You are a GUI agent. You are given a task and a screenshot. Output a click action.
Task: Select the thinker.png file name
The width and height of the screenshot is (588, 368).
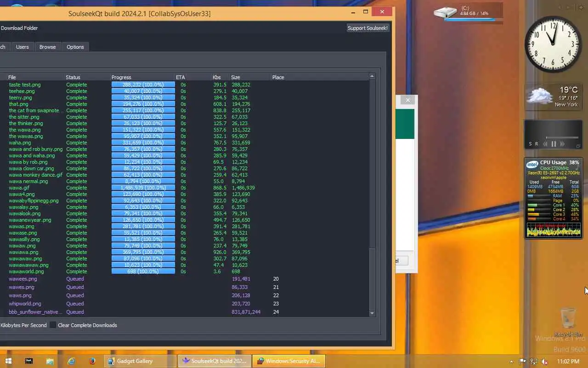pyautogui.click(x=26, y=123)
